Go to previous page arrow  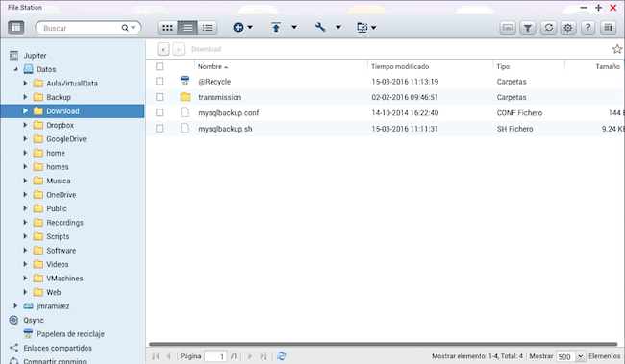tap(168, 356)
